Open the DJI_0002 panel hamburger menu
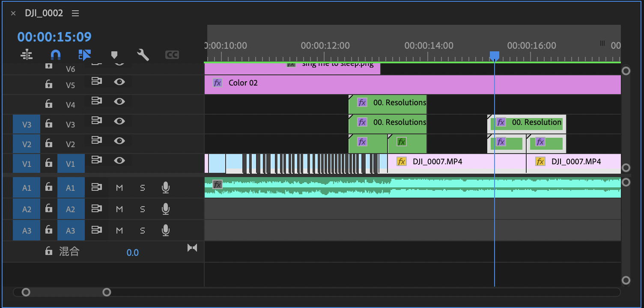The width and height of the screenshot is (644, 308). click(x=75, y=13)
